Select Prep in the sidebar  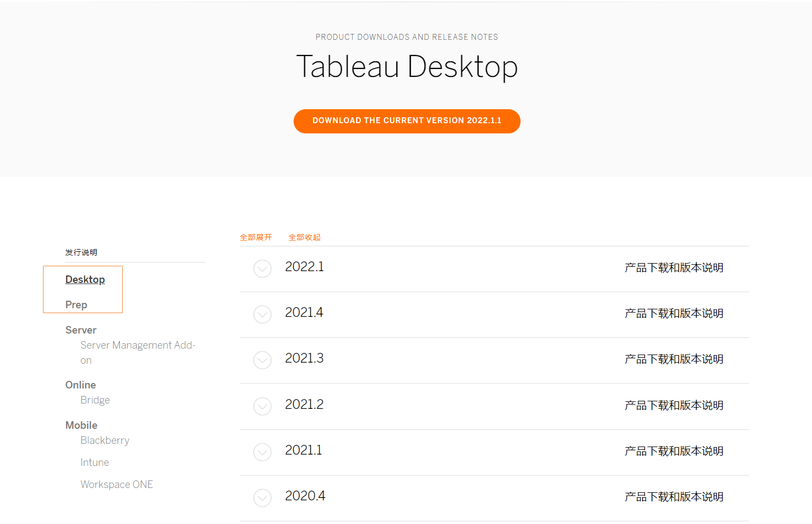point(76,305)
